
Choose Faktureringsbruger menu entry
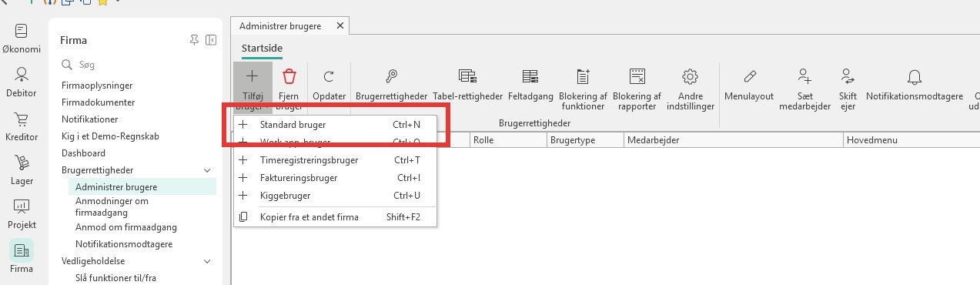point(335,178)
